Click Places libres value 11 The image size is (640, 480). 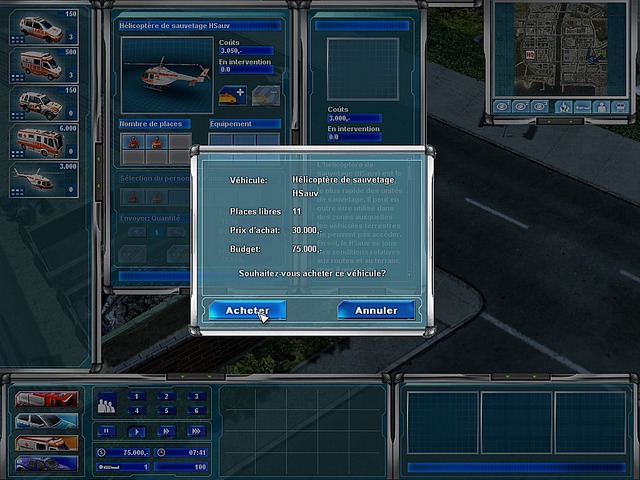coord(297,211)
